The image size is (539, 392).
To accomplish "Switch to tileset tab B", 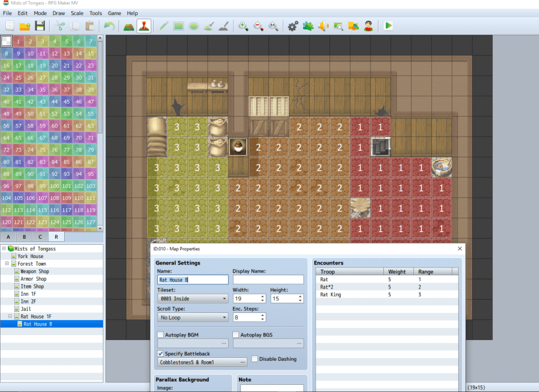I will click(x=24, y=237).
